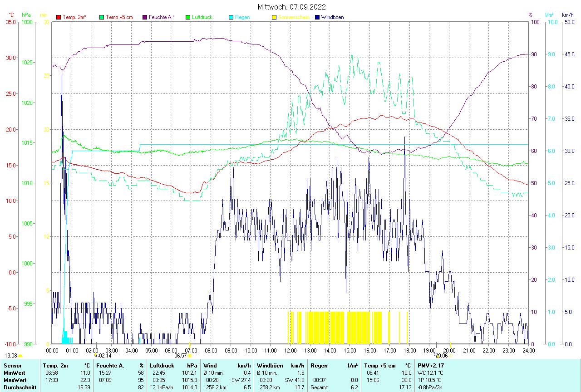Click the maximum pressure value 1015.9

pyautogui.click(x=190, y=380)
